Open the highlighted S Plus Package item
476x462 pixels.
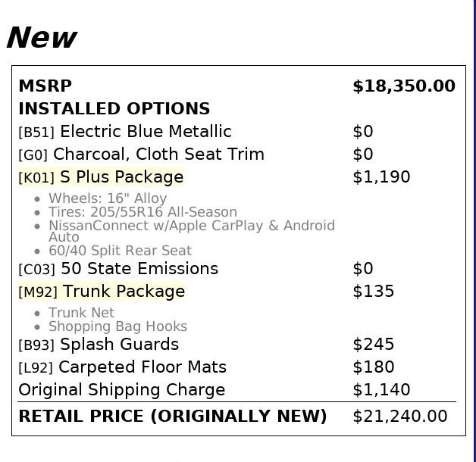101,177
